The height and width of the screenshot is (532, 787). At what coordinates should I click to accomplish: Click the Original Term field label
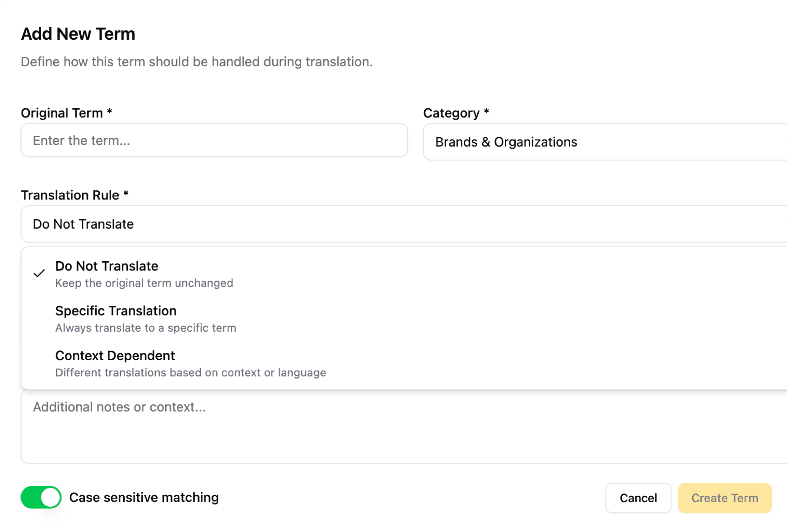coord(62,113)
